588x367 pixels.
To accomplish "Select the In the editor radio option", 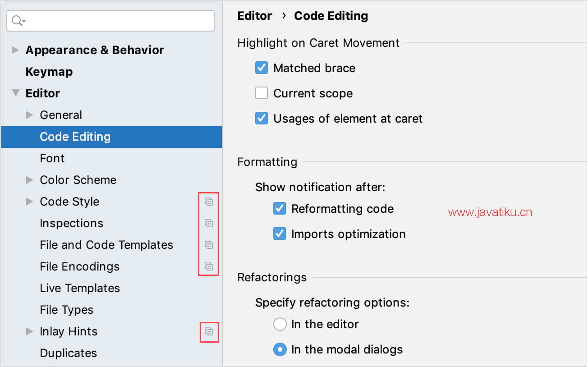I will coord(280,324).
